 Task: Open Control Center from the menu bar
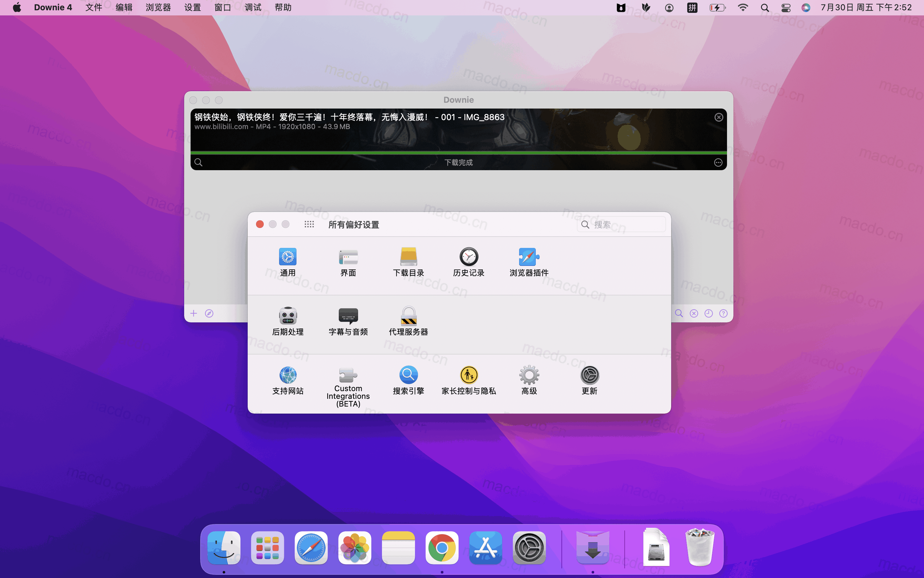pyautogui.click(x=785, y=8)
